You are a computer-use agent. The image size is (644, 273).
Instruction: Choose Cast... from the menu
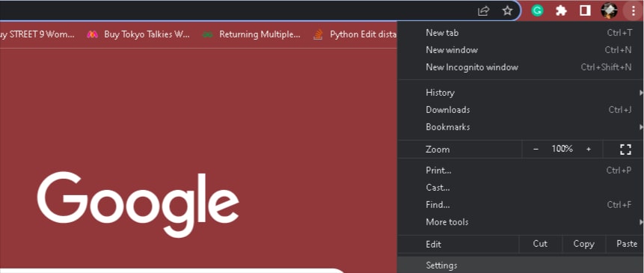click(x=521, y=188)
